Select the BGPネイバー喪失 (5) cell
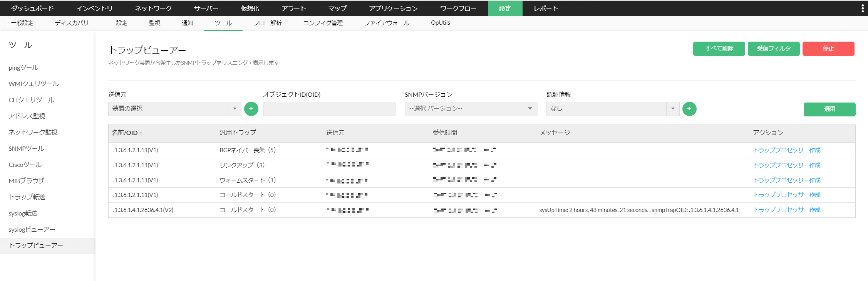Image resolution: width=868 pixels, height=281 pixels. click(x=248, y=150)
